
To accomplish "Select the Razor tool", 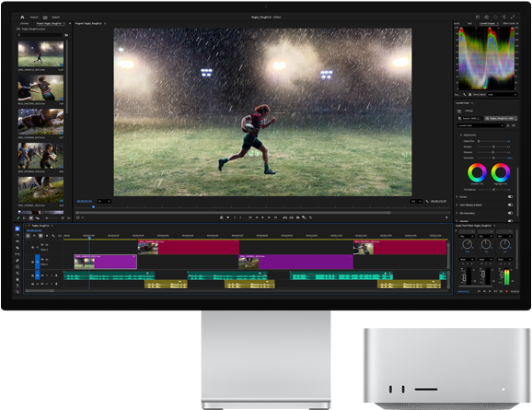I will point(17,248).
